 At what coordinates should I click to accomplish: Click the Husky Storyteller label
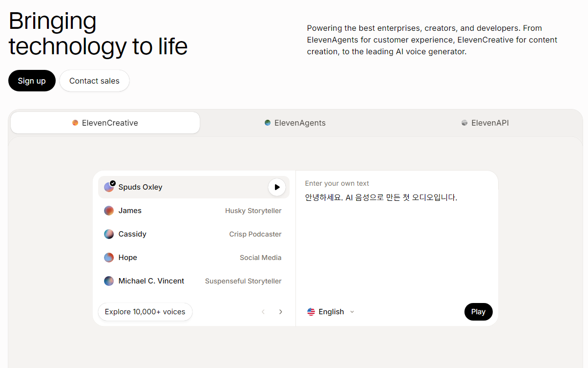[x=253, y=211]
